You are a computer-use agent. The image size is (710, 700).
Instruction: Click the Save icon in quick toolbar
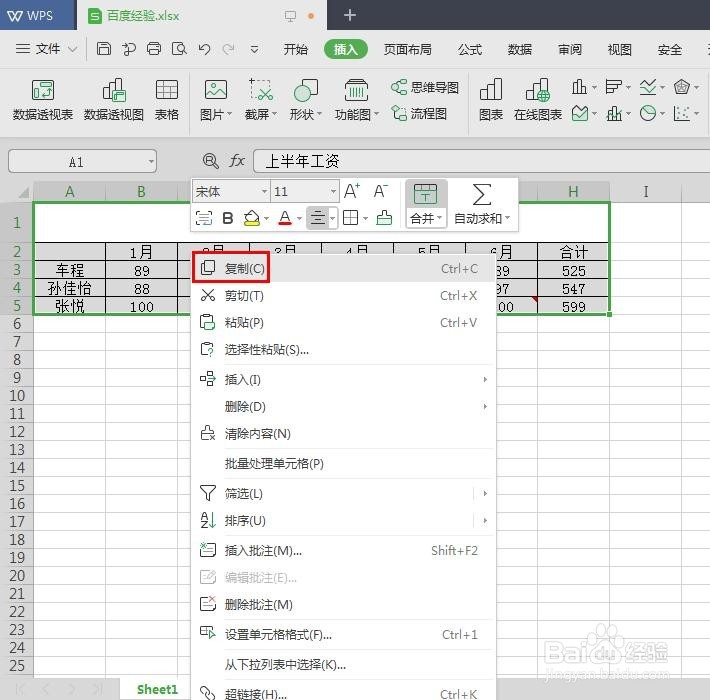(x=104, y=48)
